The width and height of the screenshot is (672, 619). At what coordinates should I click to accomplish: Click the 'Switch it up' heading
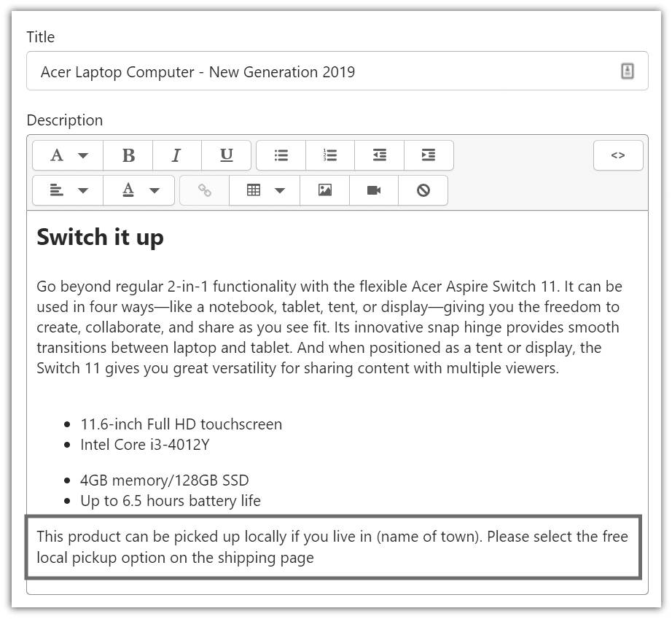coord(101,237)
